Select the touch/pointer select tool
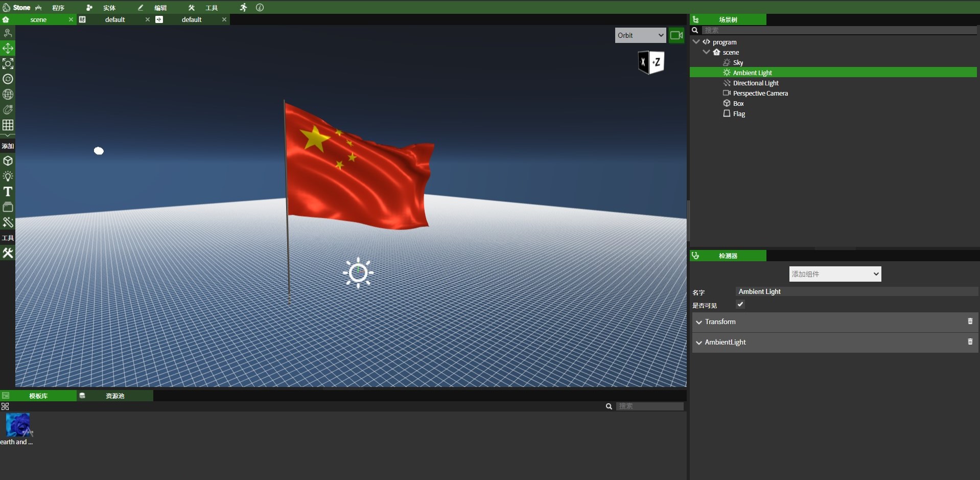The width and height of the screenshot is (980, 480). click(x=8, y=33)
